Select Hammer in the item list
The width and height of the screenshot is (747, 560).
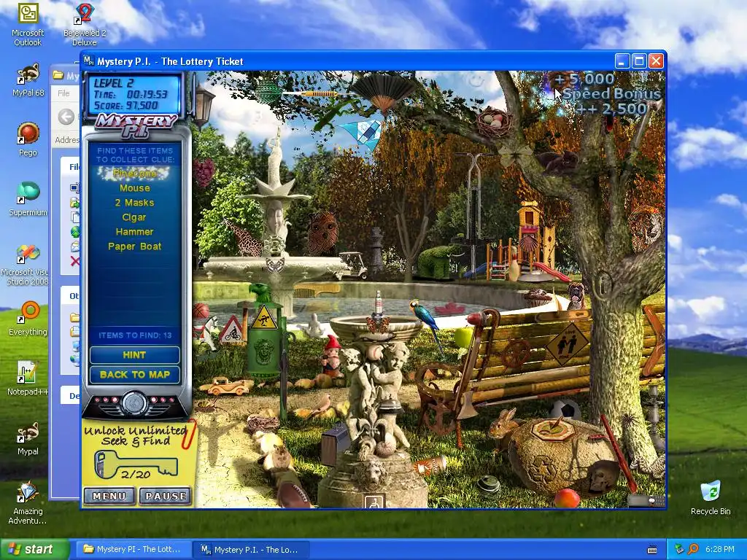(134, 232)
